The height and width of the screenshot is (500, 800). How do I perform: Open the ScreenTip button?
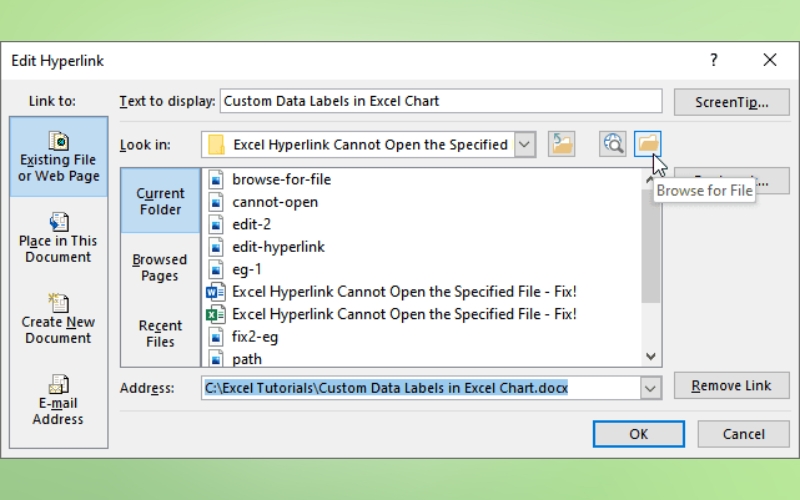point(731,101)
